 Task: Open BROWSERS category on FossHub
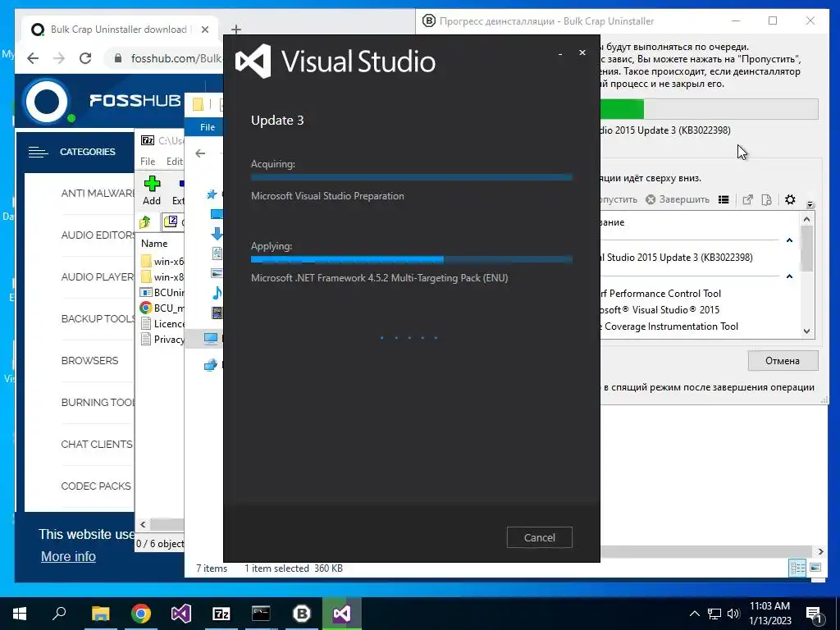[x=89, y=361]
